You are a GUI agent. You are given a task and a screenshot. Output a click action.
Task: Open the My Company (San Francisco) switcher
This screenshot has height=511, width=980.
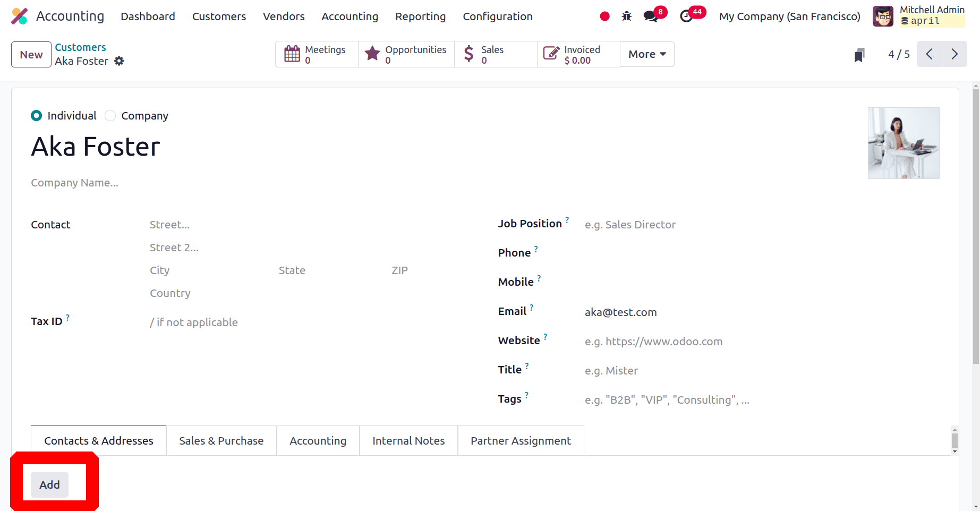(x=789, y=16)
